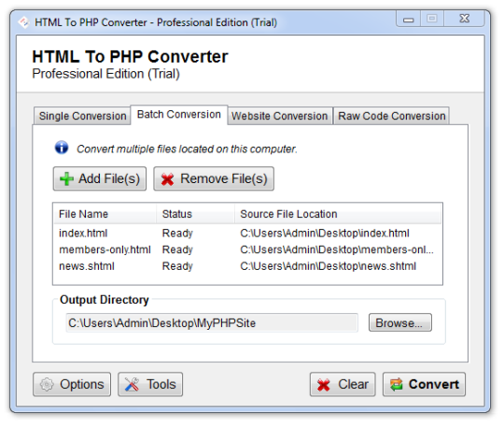Screen dimensions: 504x426
Task: Click Ready status of members-only.html
Action: coord(177,249)
